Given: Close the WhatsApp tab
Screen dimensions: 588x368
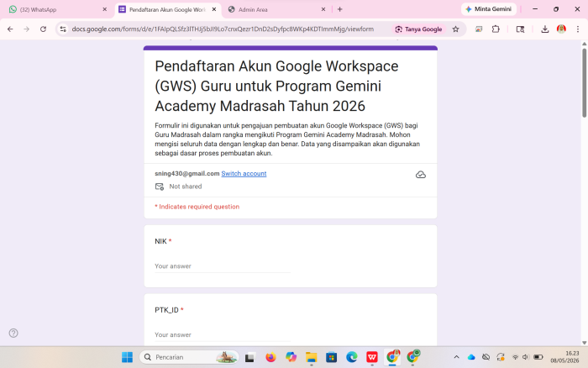Looking at the screenshot, I should coord(105,9).
